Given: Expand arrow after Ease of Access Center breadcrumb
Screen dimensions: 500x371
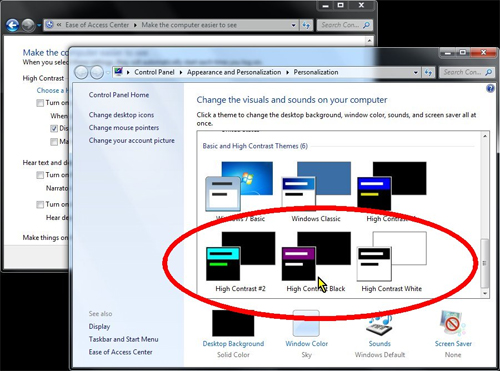Looking at the screenshot, I should [135, 25].
